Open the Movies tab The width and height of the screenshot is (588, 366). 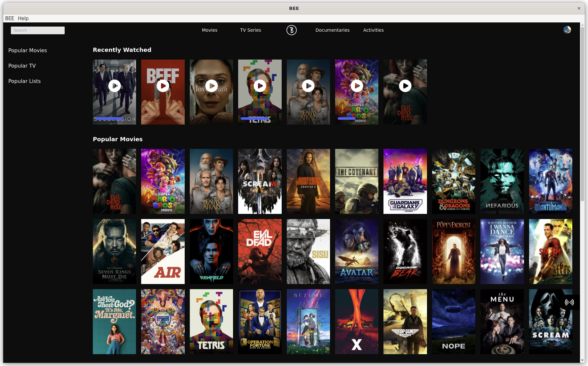[210, 30]
